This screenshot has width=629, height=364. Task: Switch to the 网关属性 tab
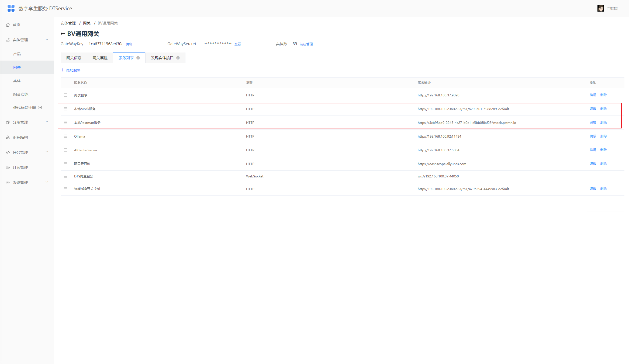click(100, 58)
